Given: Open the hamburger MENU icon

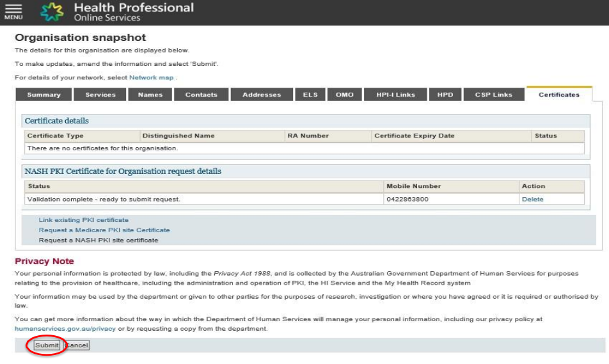Looking at the screenshot, I should (13, 12).
